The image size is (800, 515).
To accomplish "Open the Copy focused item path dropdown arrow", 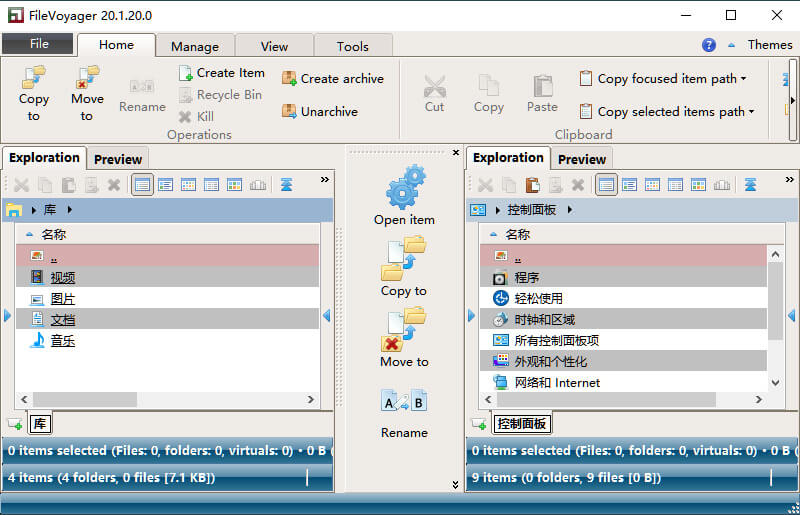I will coord(743,79).
